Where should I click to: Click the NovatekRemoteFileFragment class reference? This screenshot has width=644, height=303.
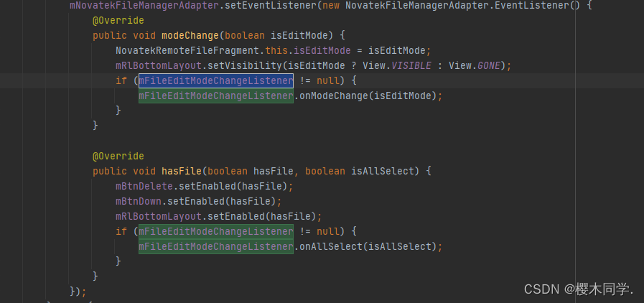(187, 51)
